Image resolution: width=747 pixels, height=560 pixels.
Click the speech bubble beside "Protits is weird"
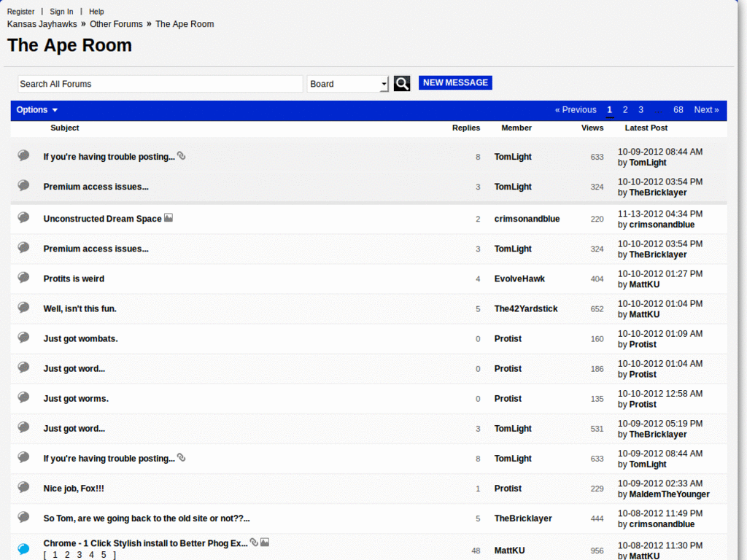click(x=23, y=278)
